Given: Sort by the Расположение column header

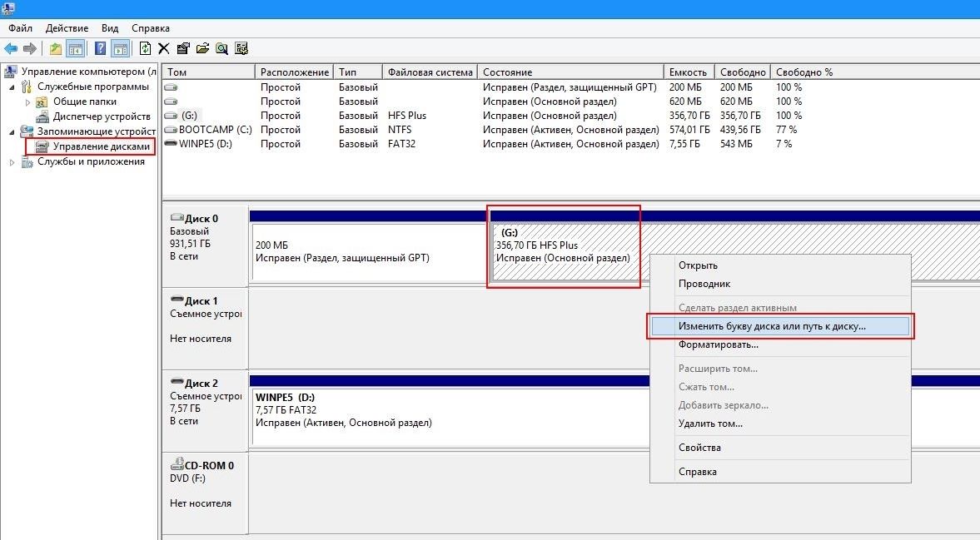Looking at the screenshot, I should pos(295,72).
